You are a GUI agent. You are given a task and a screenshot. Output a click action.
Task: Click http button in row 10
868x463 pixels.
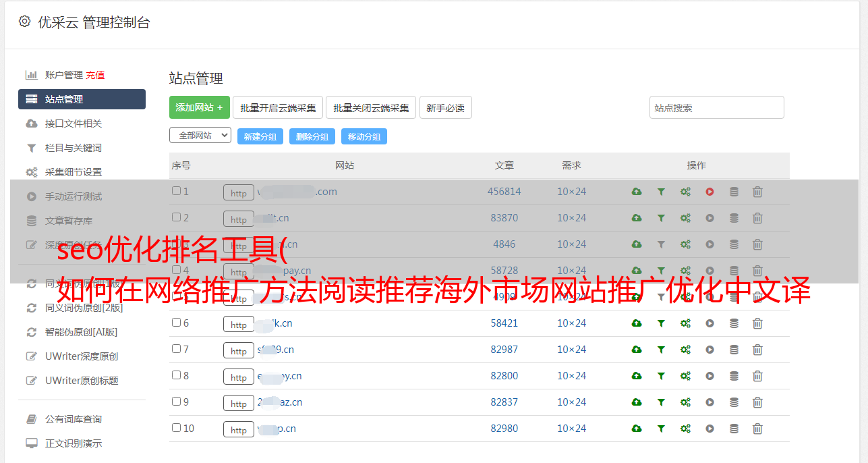click(239, 429)
